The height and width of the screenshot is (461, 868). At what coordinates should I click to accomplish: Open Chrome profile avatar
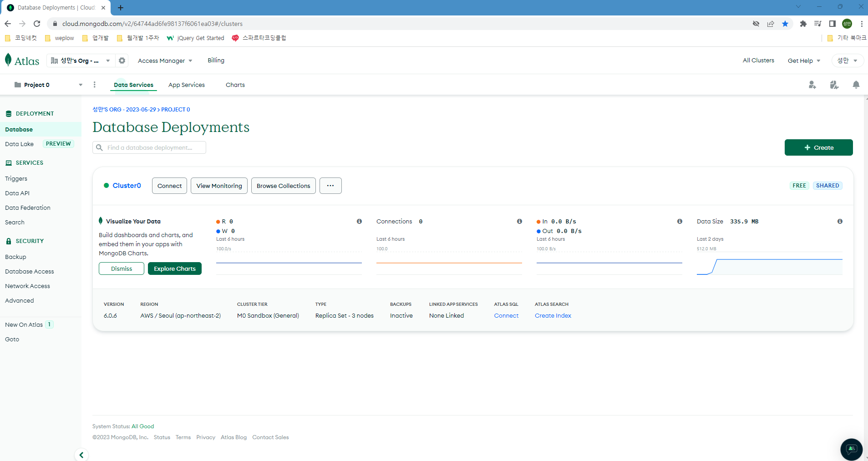click(x=847, y=24)
